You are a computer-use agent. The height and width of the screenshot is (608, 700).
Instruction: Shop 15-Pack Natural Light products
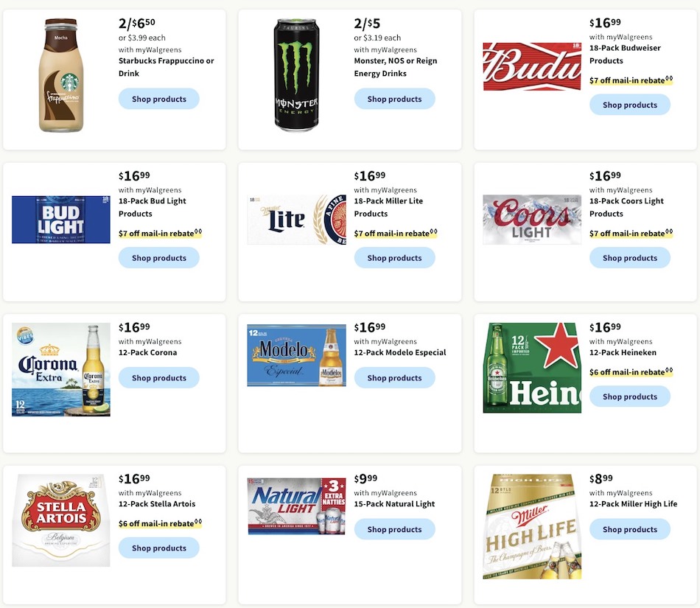(394, 529)
